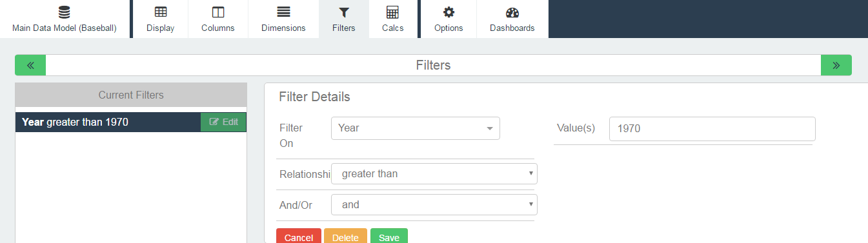Screen dimensions: 868x243
Task: Click the Options gear icon
Action: (x=449, y=12)
